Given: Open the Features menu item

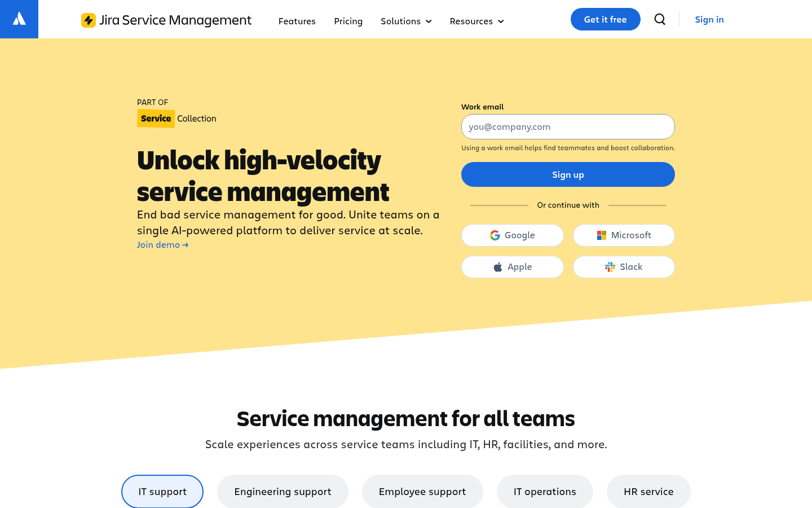Looking at the screenshot, I should click(x=297, y=21).
